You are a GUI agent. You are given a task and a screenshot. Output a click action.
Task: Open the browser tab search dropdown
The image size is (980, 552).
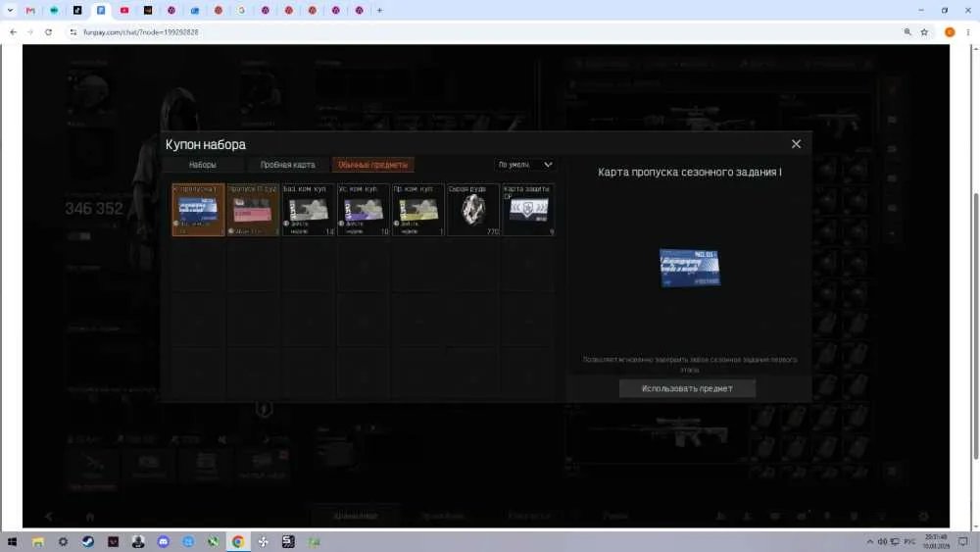tap(10, 10)
